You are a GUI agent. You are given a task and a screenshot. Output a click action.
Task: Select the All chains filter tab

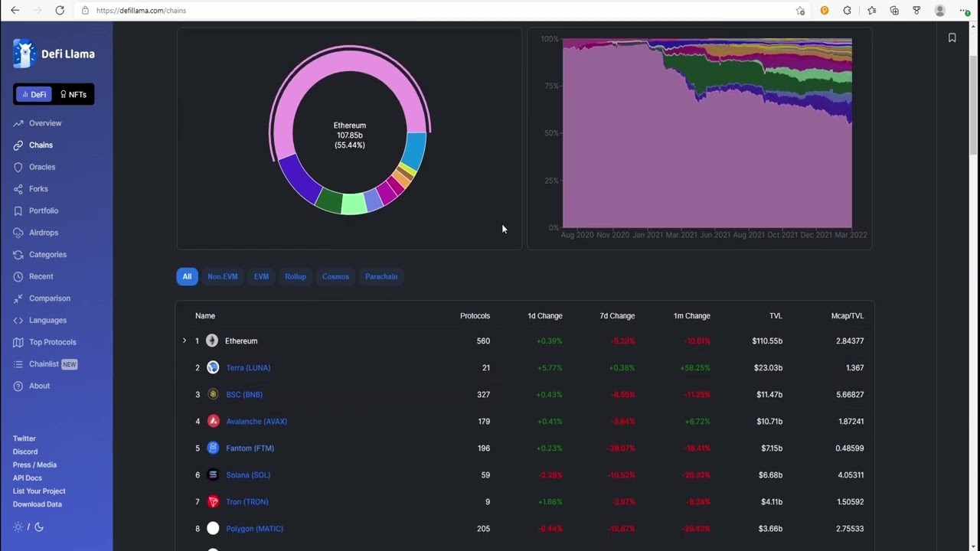click(x=187, y=276)
